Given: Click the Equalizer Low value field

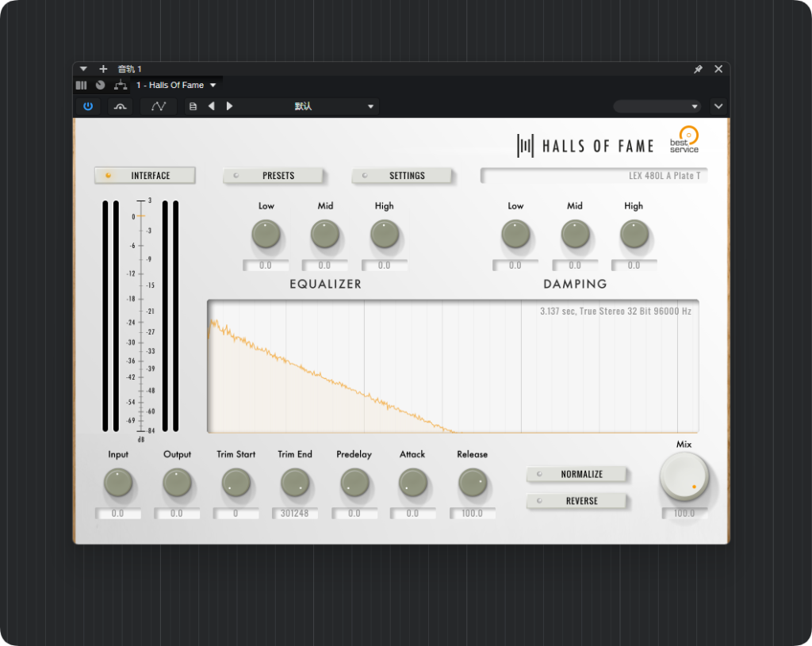Looking at the screenshot, I should tap(266, 266).
